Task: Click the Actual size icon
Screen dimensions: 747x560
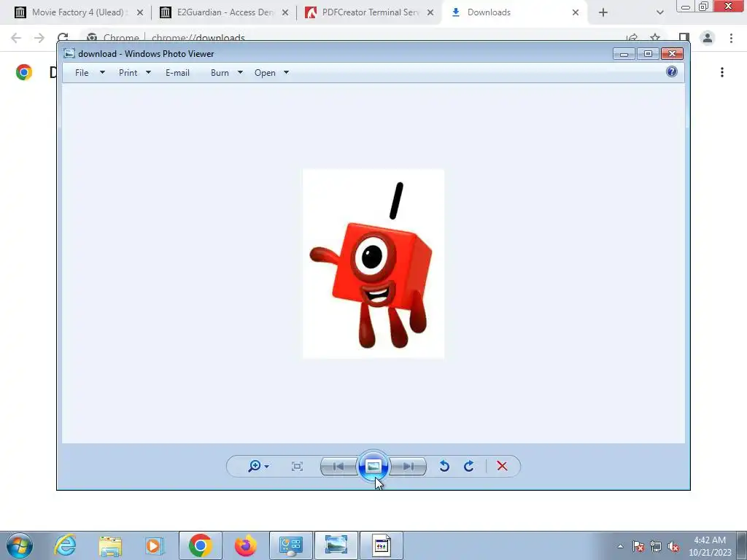Action: pos(297,466)
